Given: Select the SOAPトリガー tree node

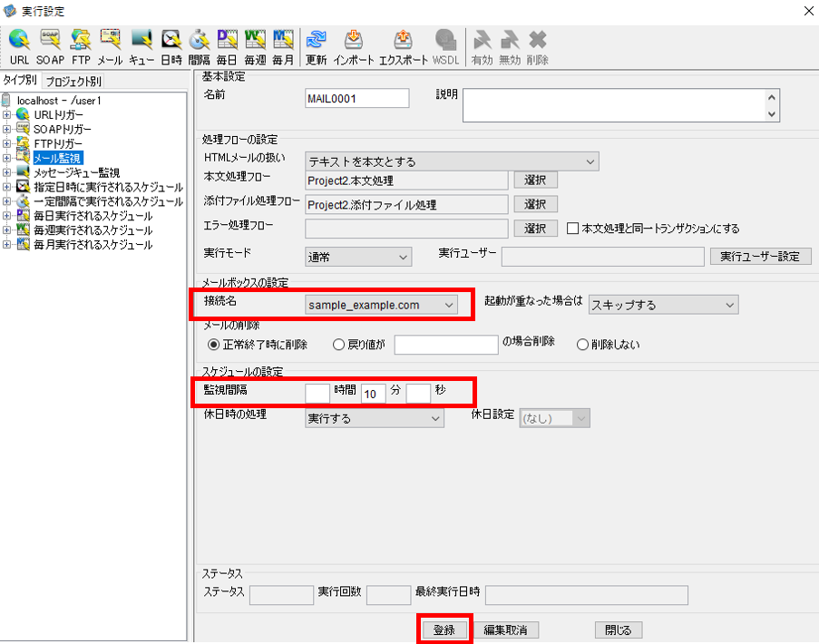Looking at the screenshot, I should coord(63,129).
